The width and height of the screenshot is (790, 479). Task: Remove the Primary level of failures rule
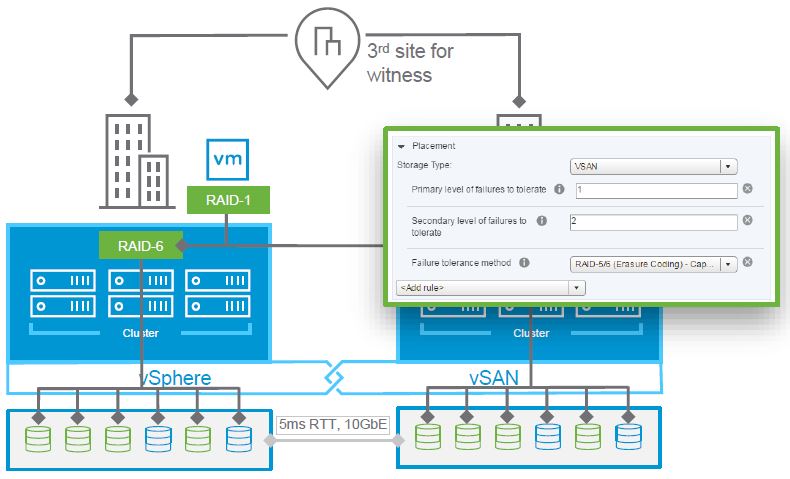tap(748, 188)
